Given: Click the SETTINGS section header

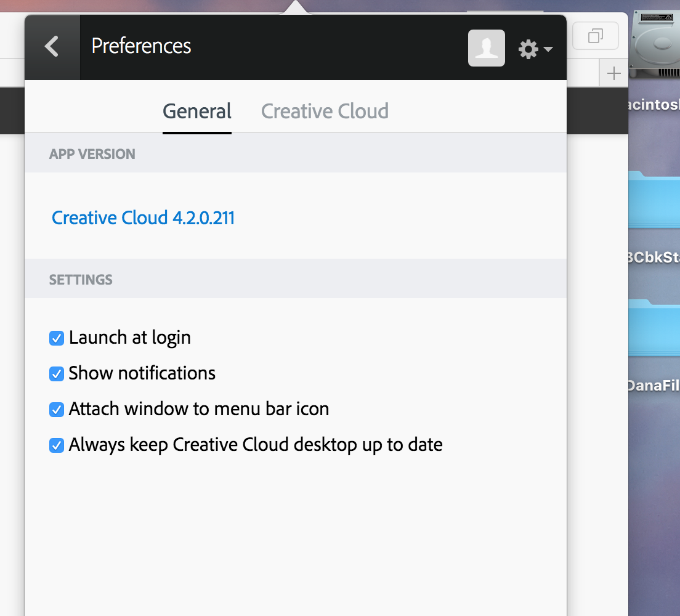Looking at the screenshot, I should click(81, 280).
